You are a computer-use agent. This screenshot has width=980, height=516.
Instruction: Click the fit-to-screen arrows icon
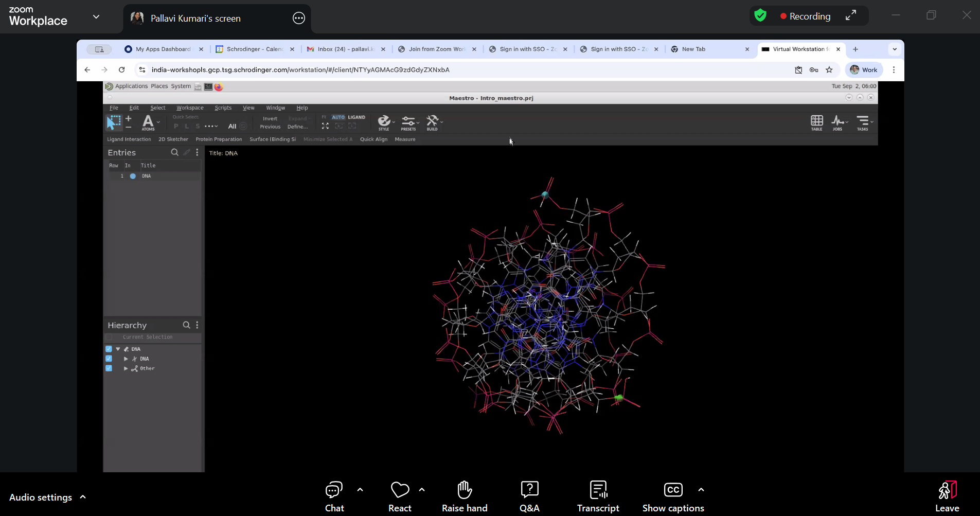325,126
